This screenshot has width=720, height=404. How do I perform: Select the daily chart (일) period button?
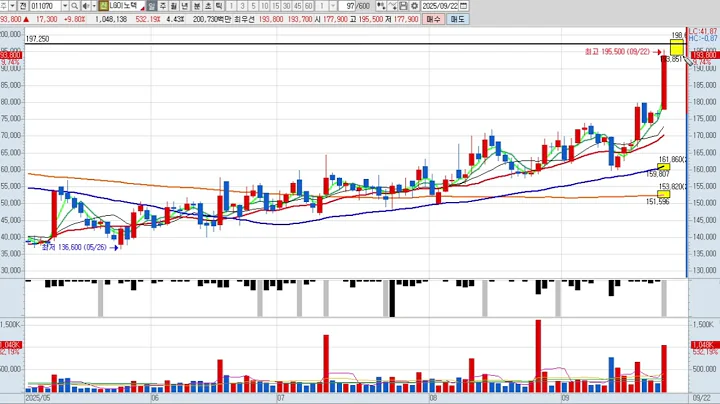coord(152,6)
